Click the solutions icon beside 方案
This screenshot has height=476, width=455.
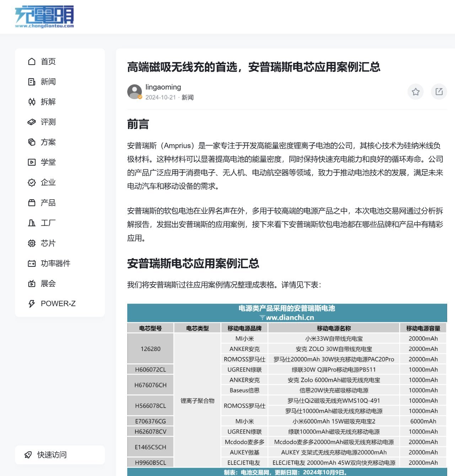pyautogui.click(x=32, y=142)
